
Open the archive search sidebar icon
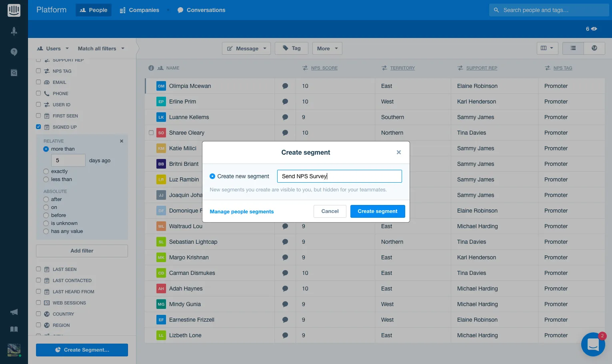click(x=14, y=73)
